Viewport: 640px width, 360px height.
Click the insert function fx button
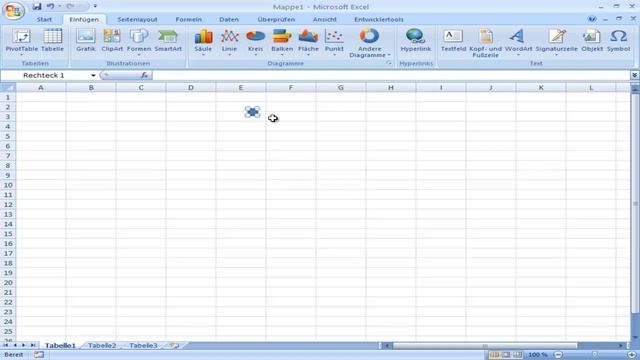(x=144, y=75)
